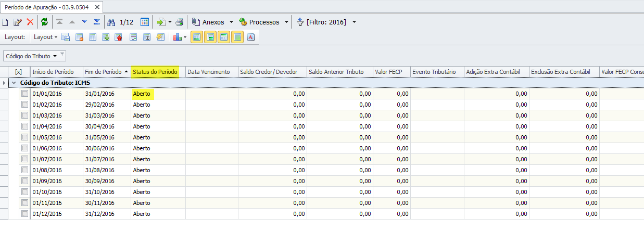The width and height of the screenshot is (644, 232).
Task: Refresh the list with green arrows icon
Action: point(45,22)
